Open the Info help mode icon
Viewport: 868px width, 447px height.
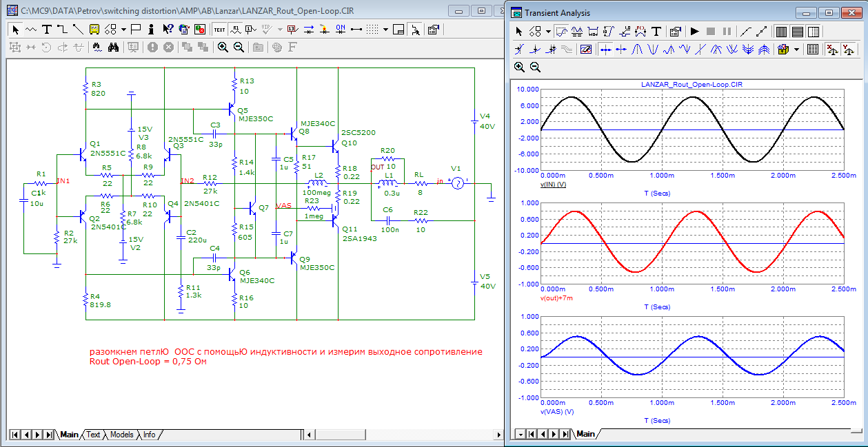[x=152, y=30]
